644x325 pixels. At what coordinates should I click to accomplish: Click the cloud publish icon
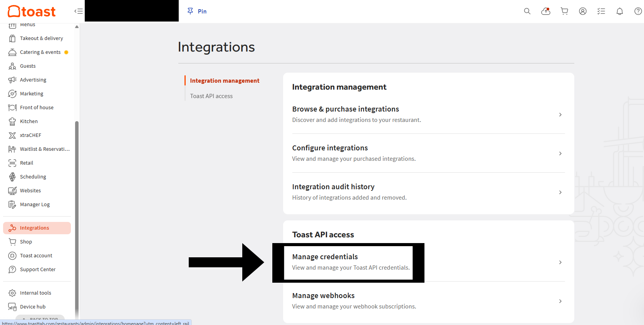tap(546, 11)
